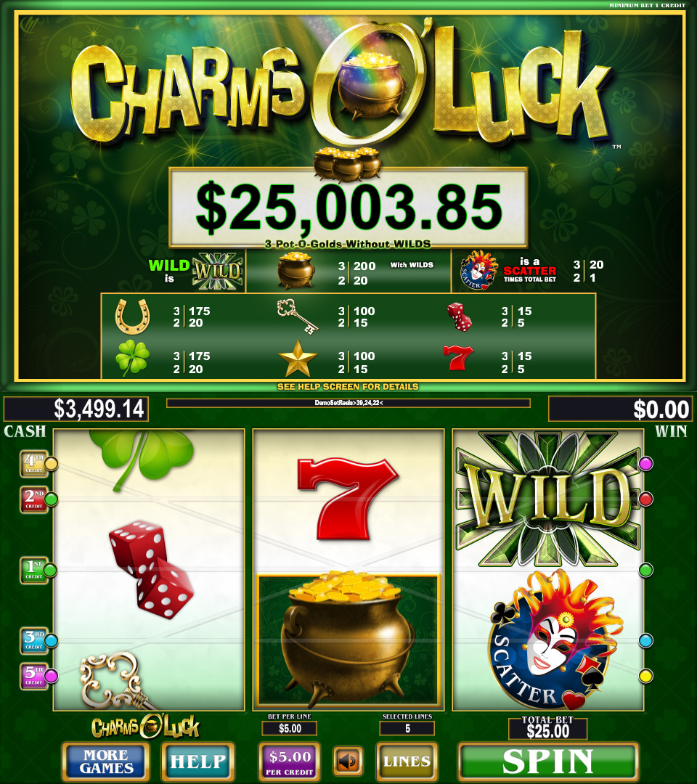Open the HELP screen
The height and width of the screenshot is (784, 697).
pos(198,761)
